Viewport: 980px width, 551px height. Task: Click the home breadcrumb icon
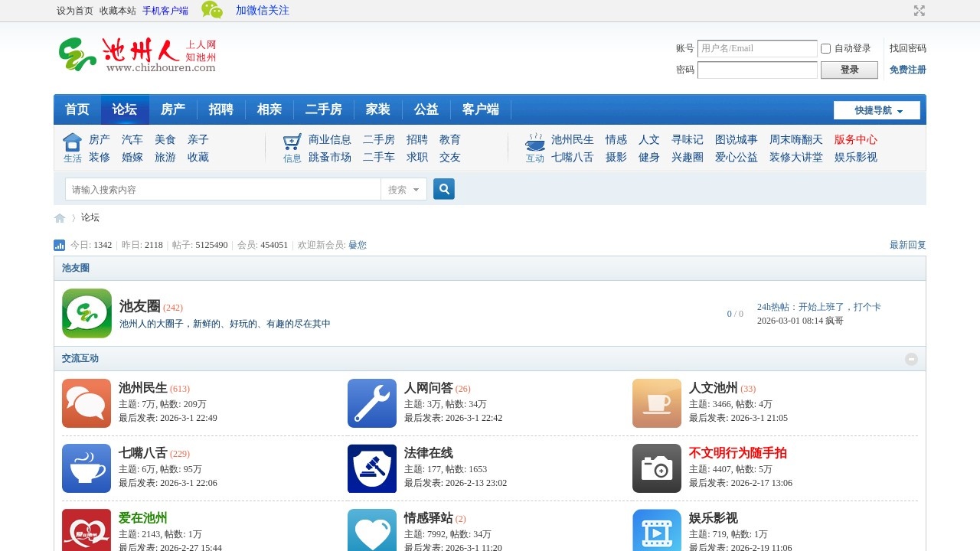click(x=60, y=218)
